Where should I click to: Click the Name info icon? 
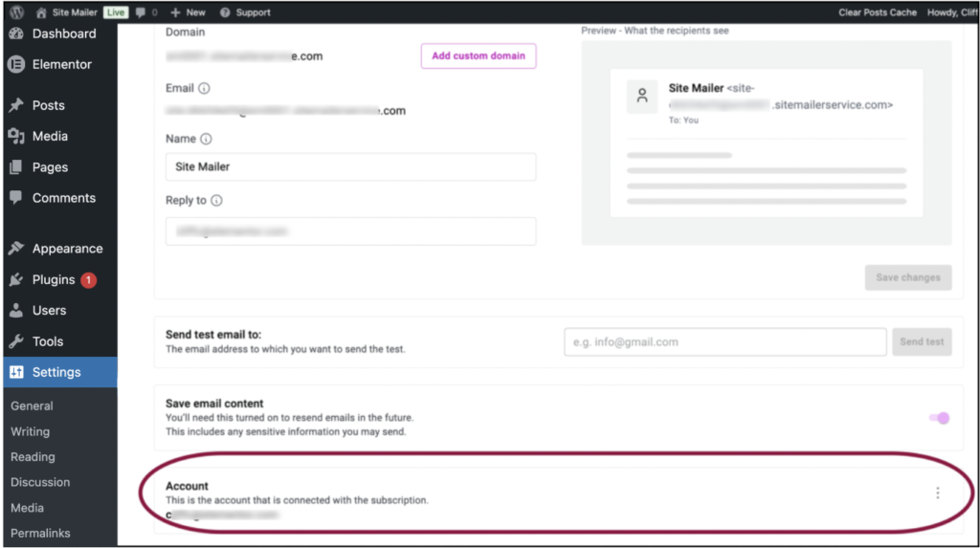click(x=206, y=139)
